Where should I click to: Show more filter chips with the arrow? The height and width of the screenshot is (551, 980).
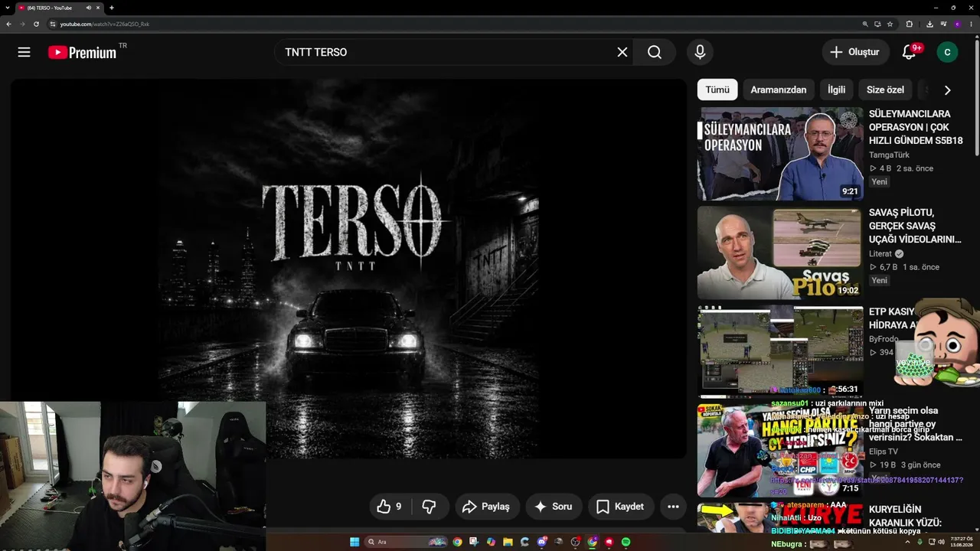tap(947, 90)
